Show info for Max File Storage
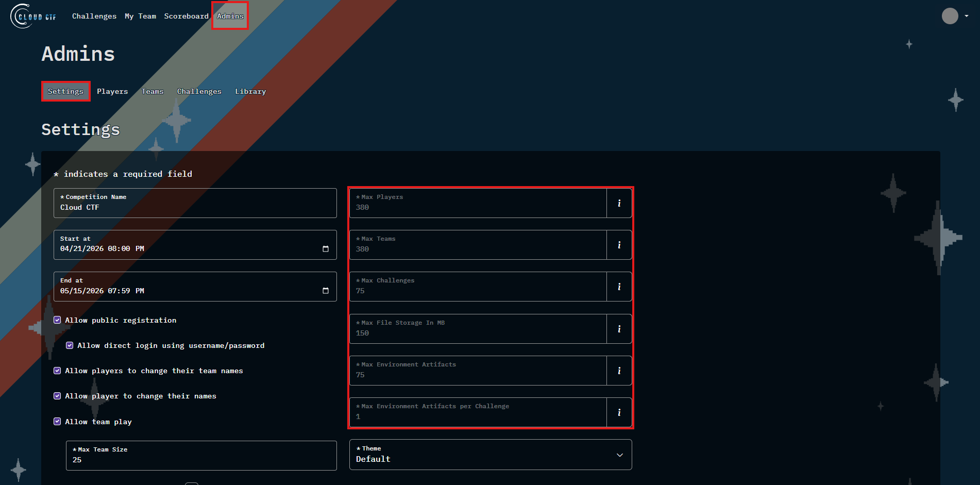This screenshot has width=980, height=485. coord(619,329)
